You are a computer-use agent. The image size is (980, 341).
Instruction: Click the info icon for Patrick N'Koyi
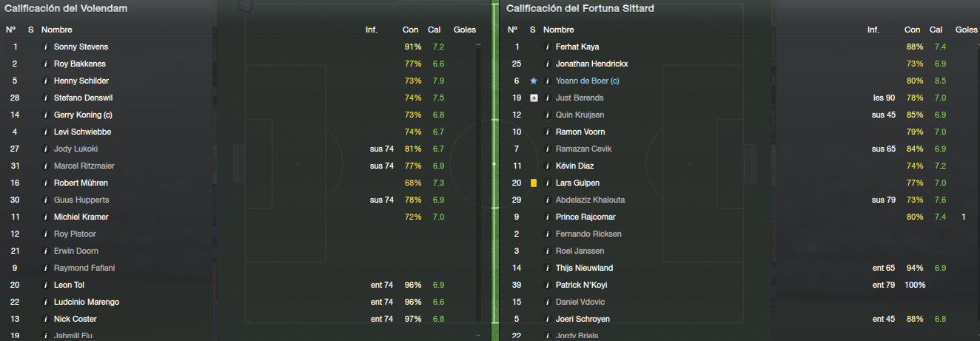[548, 286]
